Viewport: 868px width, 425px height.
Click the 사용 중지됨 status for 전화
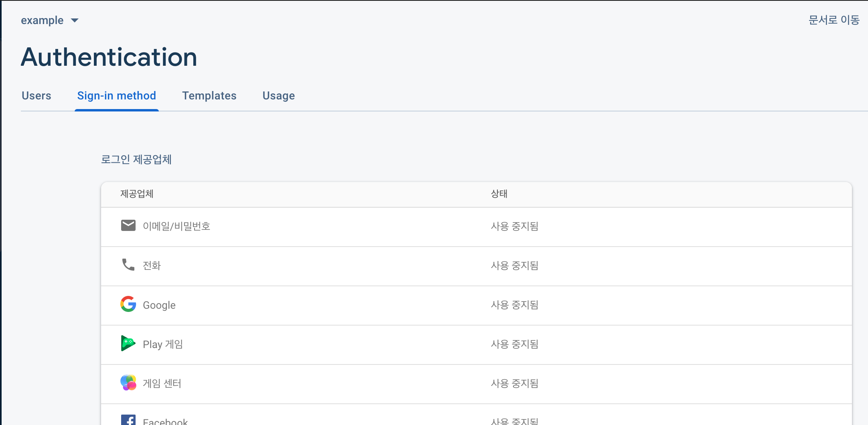[515, 265]
